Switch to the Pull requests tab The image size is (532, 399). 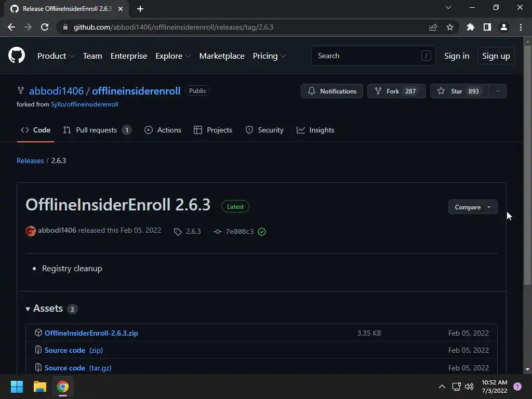tap(97, 130)
